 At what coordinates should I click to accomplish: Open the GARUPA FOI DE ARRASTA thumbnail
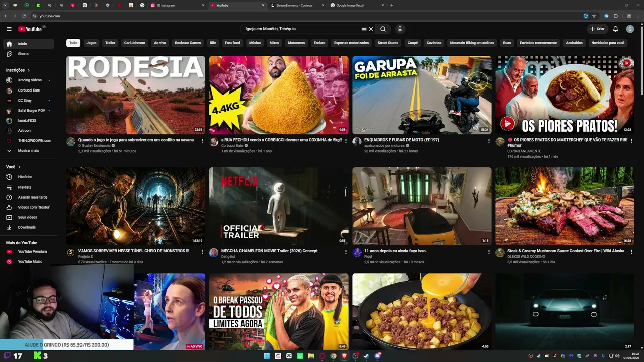click(422, 95)
